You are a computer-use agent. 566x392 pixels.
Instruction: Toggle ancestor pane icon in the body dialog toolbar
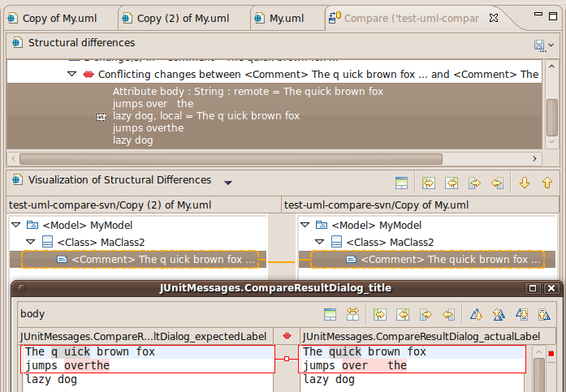pyautogui.click(x=330, y=314)
